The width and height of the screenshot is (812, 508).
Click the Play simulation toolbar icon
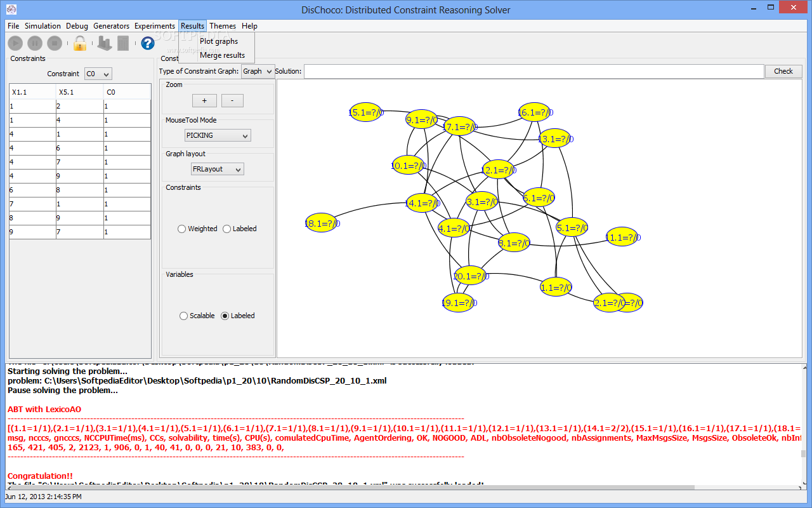coord(15,43)
